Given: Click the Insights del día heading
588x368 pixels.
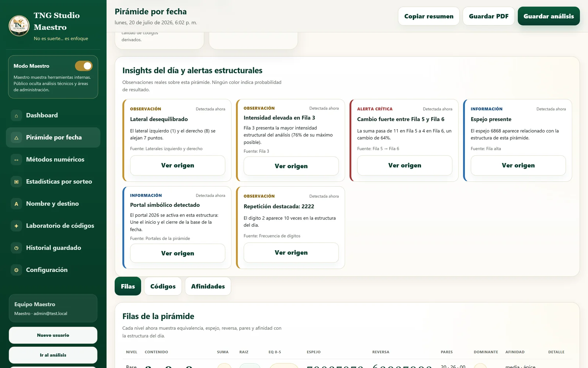Looking at the screenshot, I should [x=192, y=70].
